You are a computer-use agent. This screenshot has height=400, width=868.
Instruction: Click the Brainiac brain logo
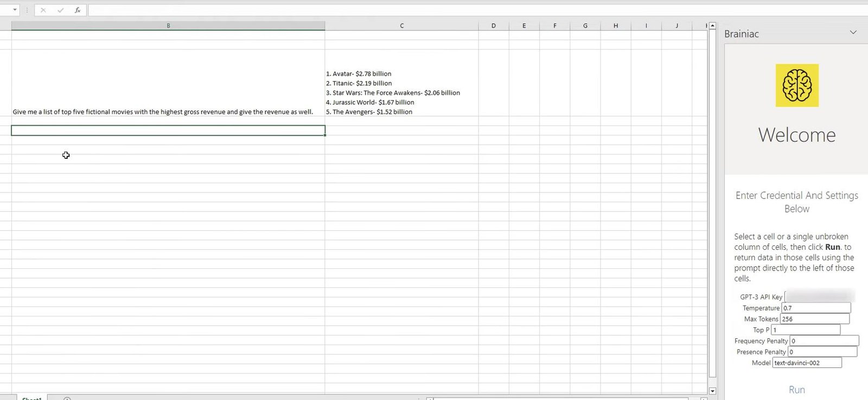pos(797,85)
